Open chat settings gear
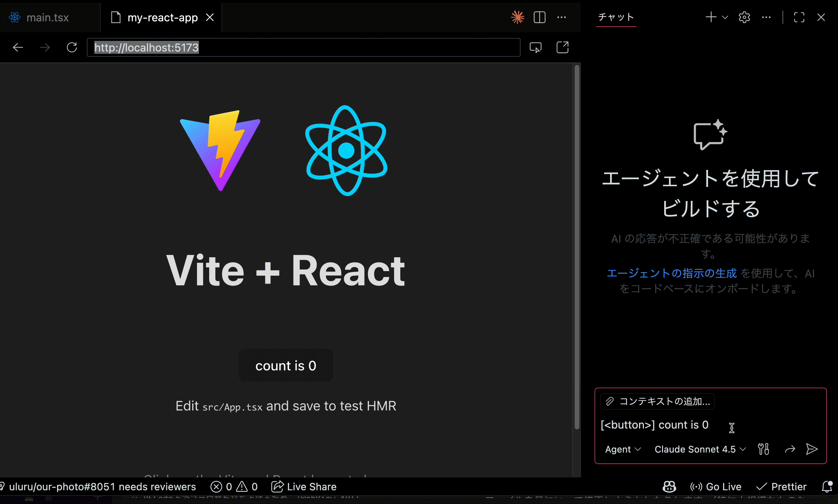The width and height of the screenshot is (838, 504). click(744, 17)
